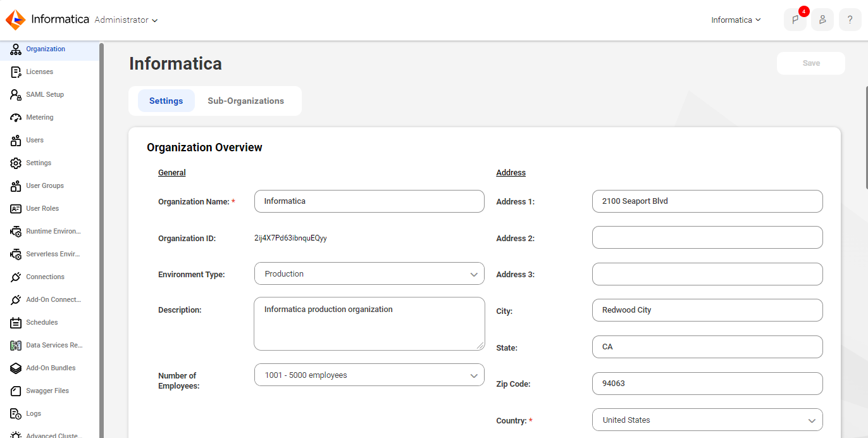The image size is (868, 438).
Task: Click the Address section label
Action: 511,173
